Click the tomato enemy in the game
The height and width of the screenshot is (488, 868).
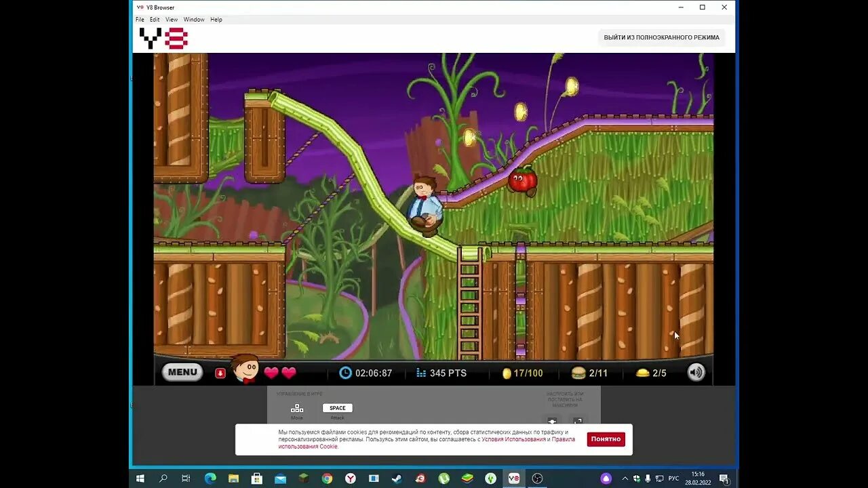tap(523, 180)
